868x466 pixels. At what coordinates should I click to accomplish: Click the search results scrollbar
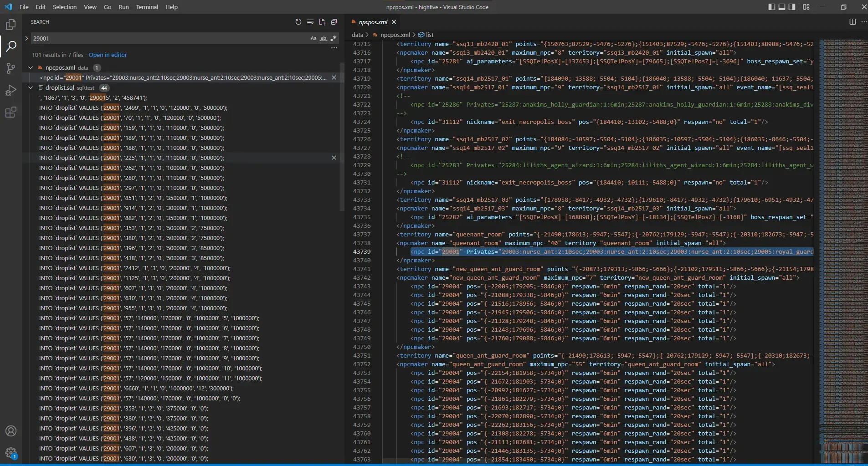342,137
